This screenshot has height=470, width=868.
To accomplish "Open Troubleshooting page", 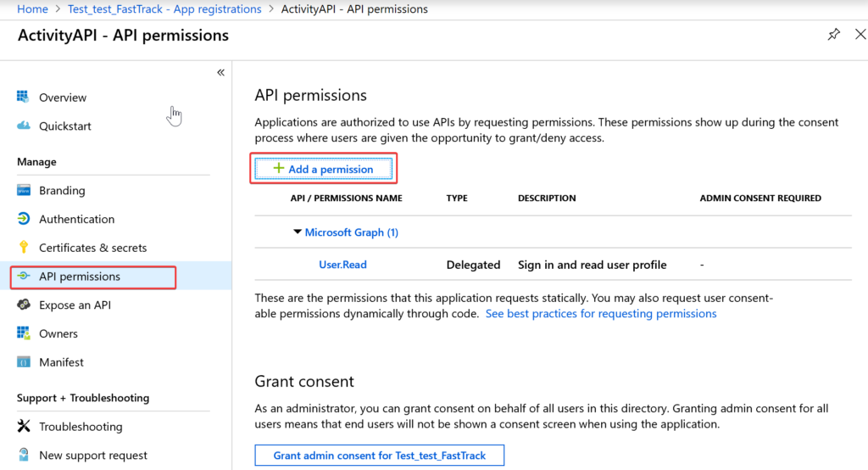I will point(81,427).
